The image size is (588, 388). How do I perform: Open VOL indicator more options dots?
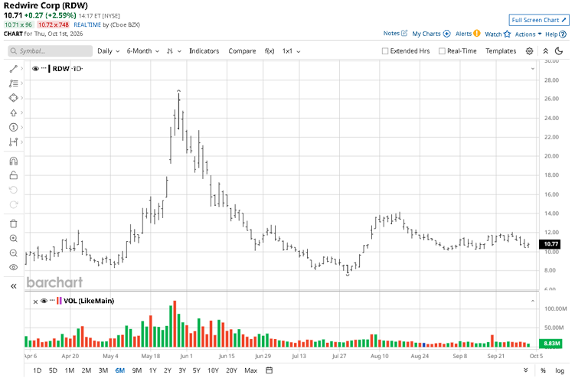coord(52,301)
